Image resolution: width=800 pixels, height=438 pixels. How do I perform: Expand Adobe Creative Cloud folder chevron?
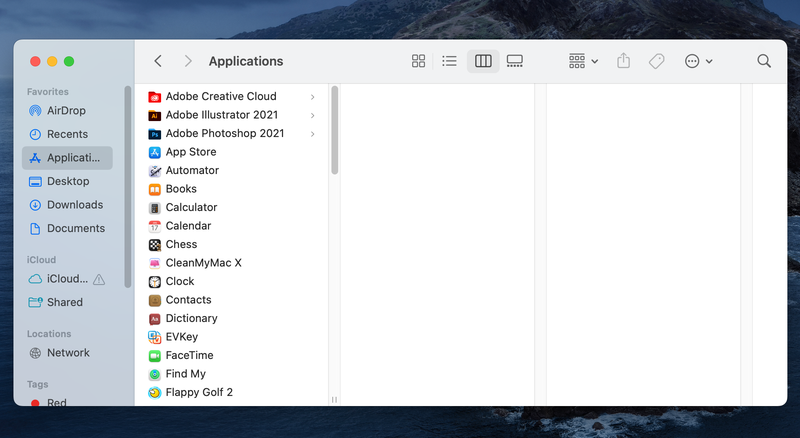tap(312, 97)
